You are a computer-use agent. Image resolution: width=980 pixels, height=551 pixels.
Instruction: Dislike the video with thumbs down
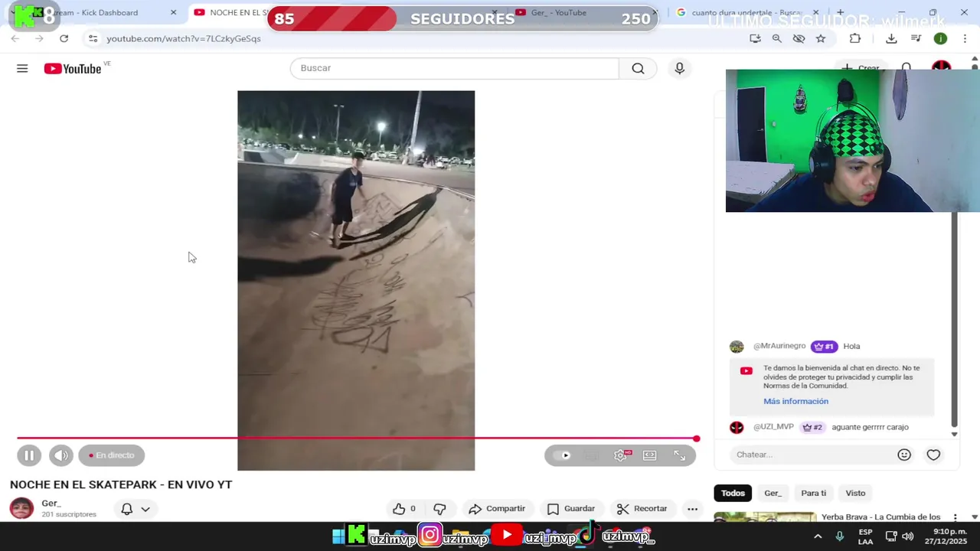439,509
